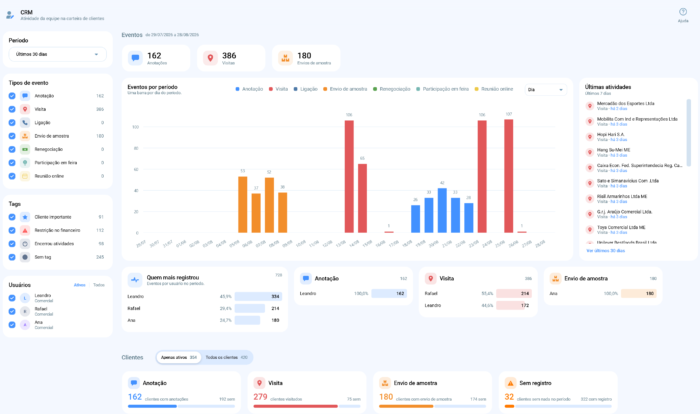700x414 pixels.
Task: Click Ana's avatar in Usuários
Action: (x=25, y=325)
